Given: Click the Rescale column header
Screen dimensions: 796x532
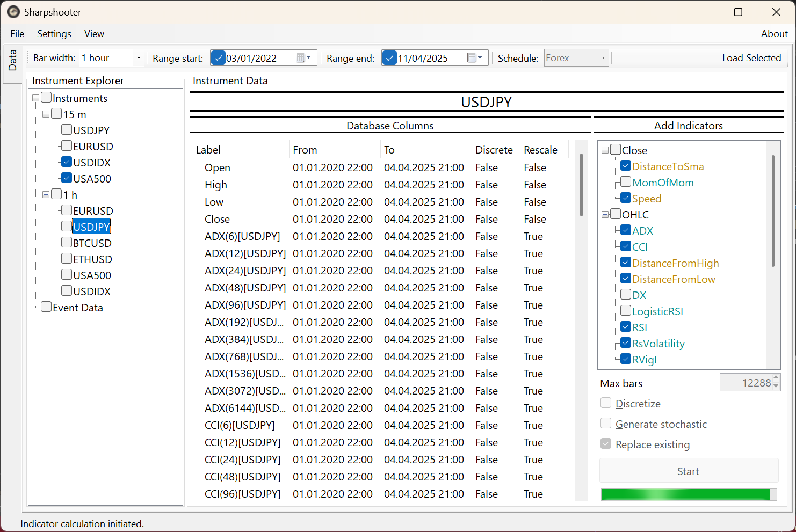Looking at the screenshot, I should [544, 150].
